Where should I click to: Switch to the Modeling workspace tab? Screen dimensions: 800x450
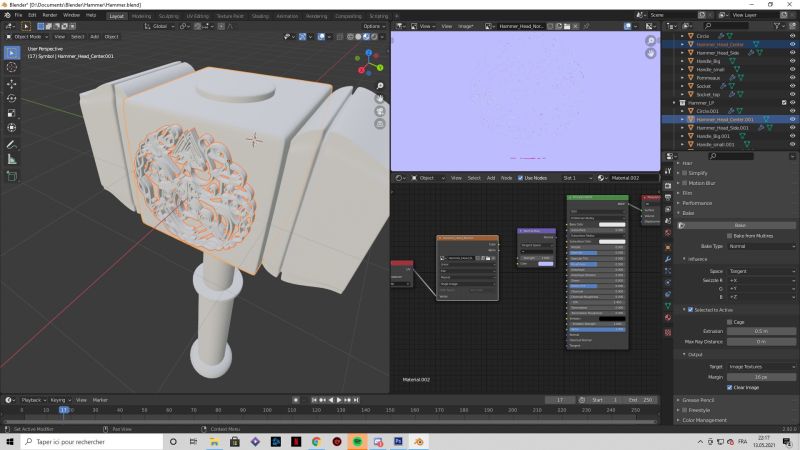click(x=141, y=16)
